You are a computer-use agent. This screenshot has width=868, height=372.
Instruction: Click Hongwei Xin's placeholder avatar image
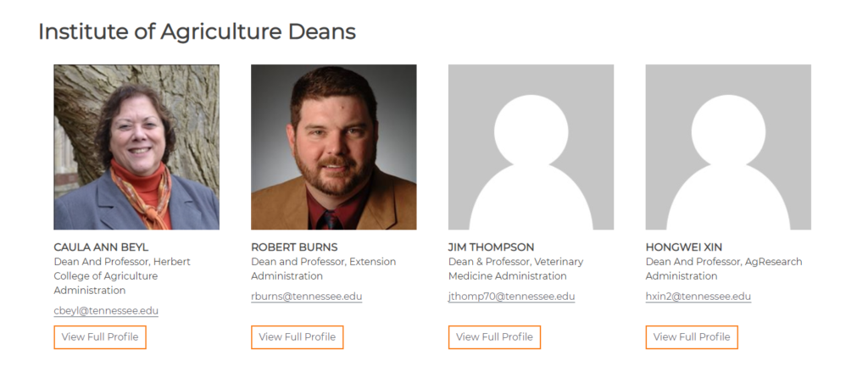point(728,147)
